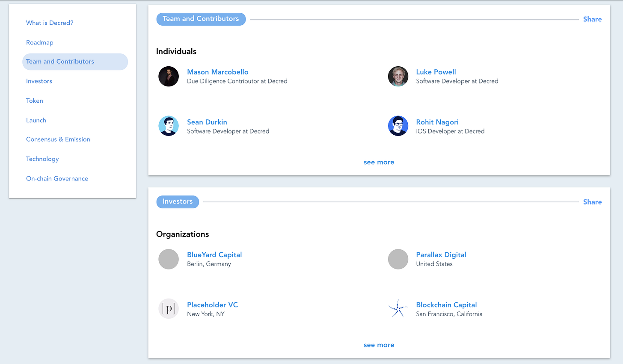Image resolution: width=623 pixels, height=364 pixels.
Task: Go to Technology sidebar section
Action: (42, 159)
